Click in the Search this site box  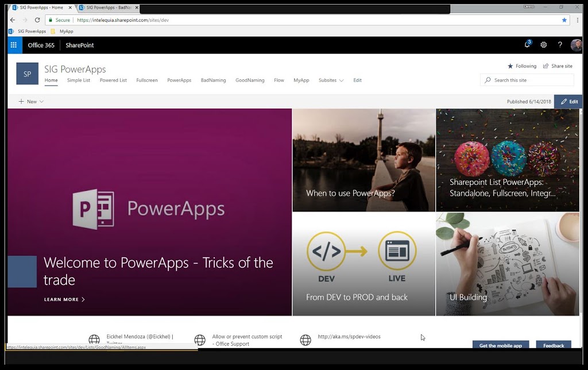(527, 80)
